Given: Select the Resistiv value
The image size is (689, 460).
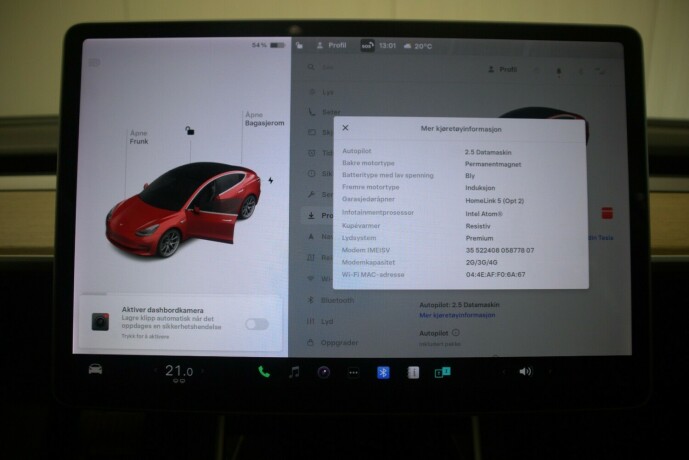Looking at the screenshot, I should pos(478,226).
